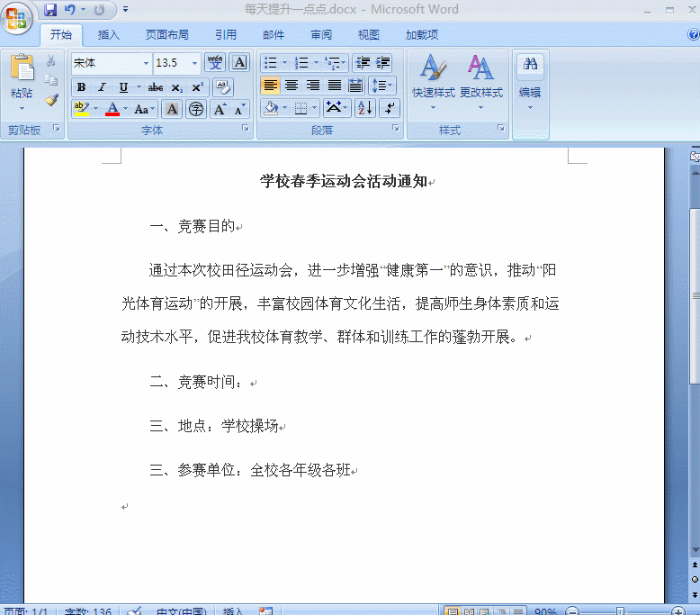700x615 pixels.
Task: Apply yellow text highlight color
Action: (x=81, y=109)
